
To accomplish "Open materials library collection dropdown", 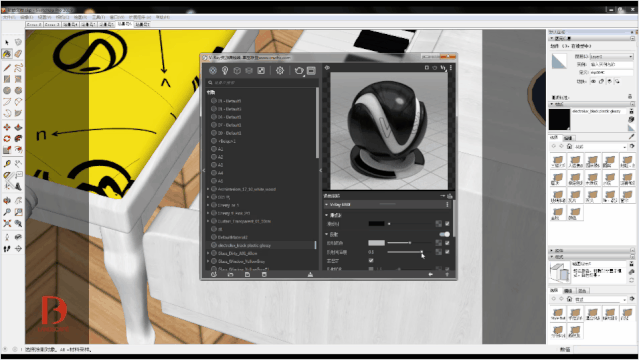I will point(600,146).
